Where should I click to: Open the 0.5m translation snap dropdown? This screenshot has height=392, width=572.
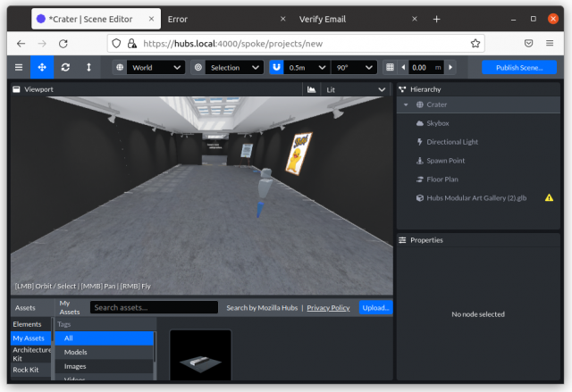tap(307, 67)
